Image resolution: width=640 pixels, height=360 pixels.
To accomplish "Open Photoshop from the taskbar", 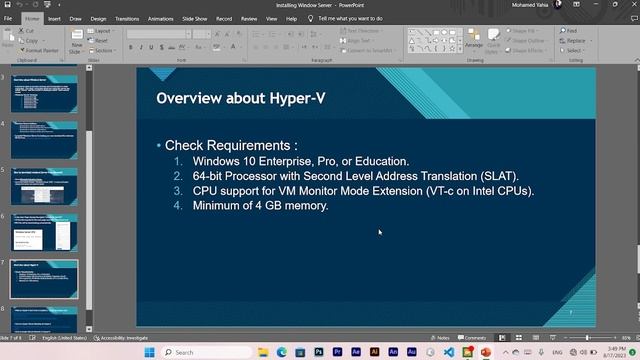I will (319, 352).
